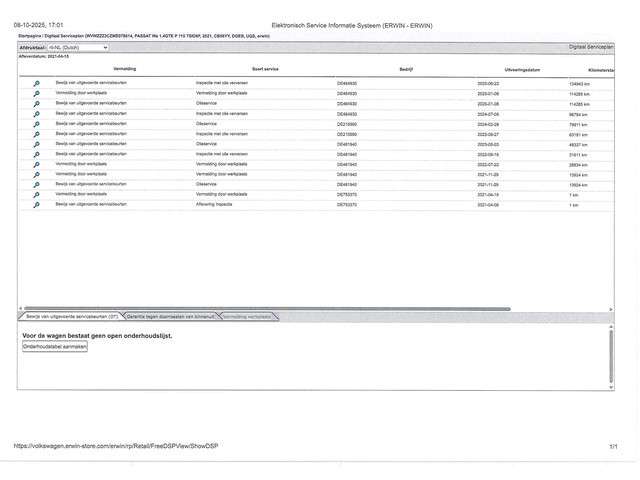Screen dimensions: 640x480
Task: Click magnifier icon for 2023-09-27 inspection row
Action: 37,134
